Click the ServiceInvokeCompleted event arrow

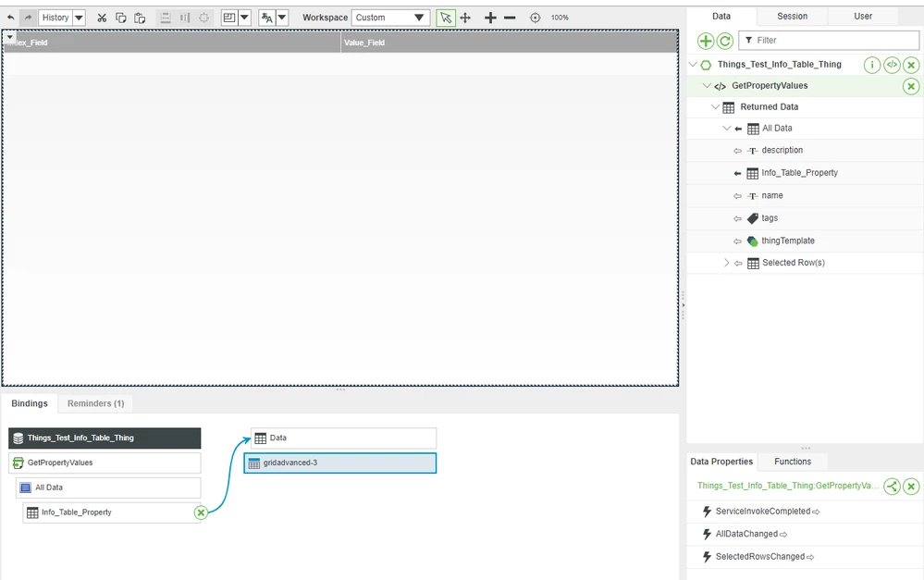(x=816, y=512)
